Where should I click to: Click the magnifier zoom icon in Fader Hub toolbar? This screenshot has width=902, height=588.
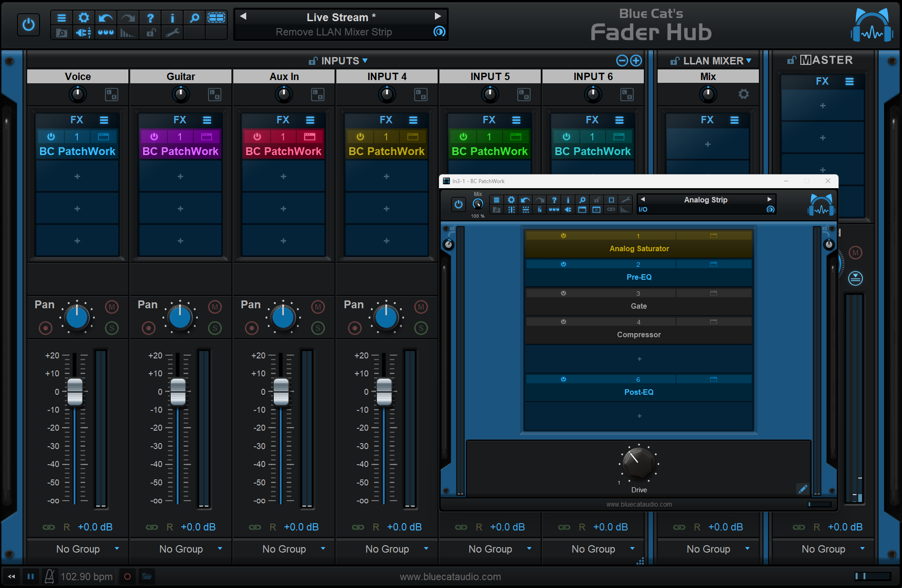click(x=195, y=18)
